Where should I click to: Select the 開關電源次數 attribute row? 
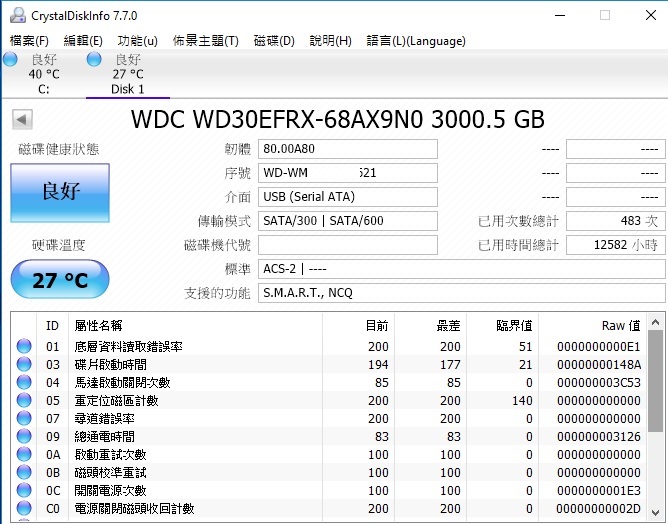coord(328,490)
